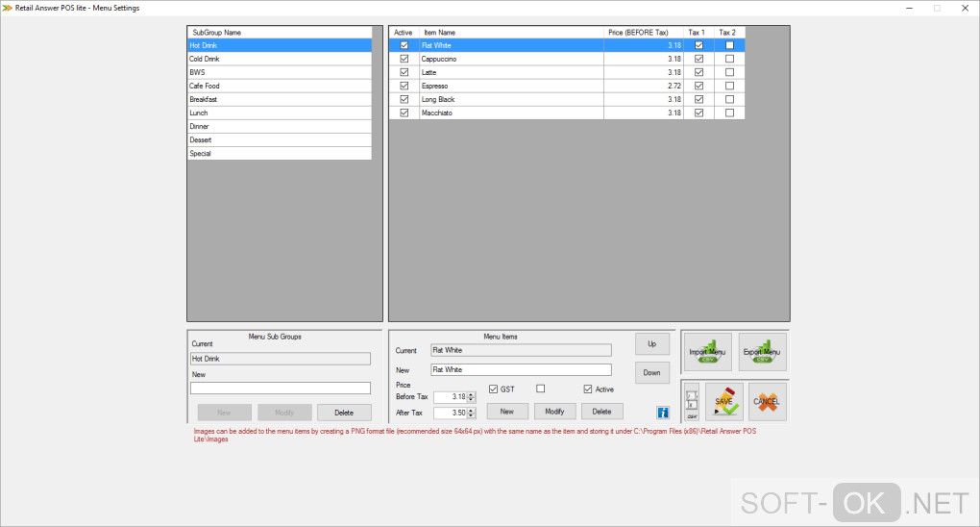Click the on-screen keyboard OSK icon
Screen dimensions: 980x527
692,402
